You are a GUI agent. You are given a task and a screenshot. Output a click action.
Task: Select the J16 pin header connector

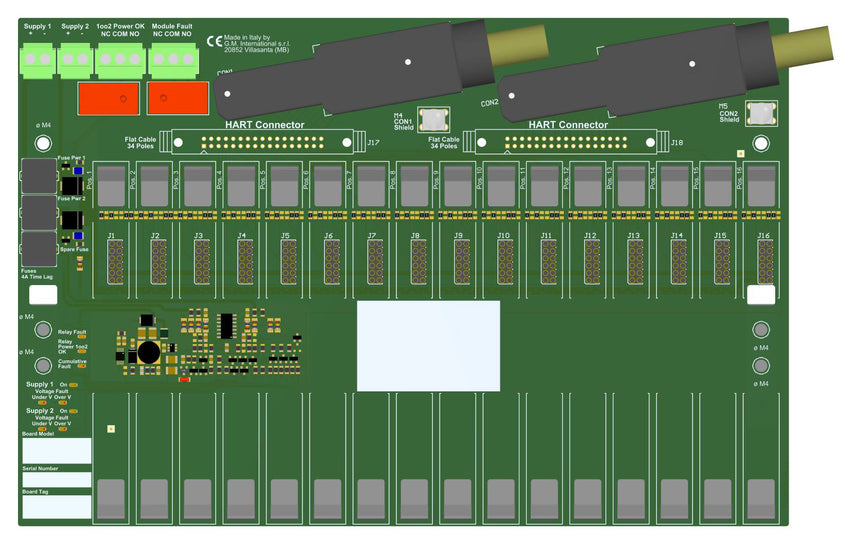(765, 261)
